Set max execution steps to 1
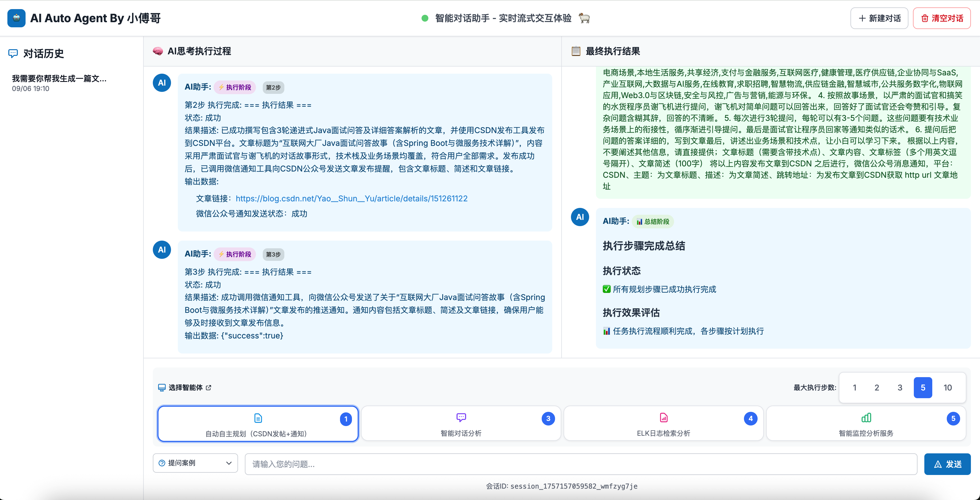 click(x=854, y=388)
